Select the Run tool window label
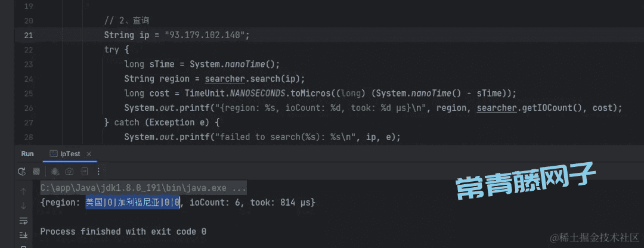644x248 pixels. click(27, 154)
